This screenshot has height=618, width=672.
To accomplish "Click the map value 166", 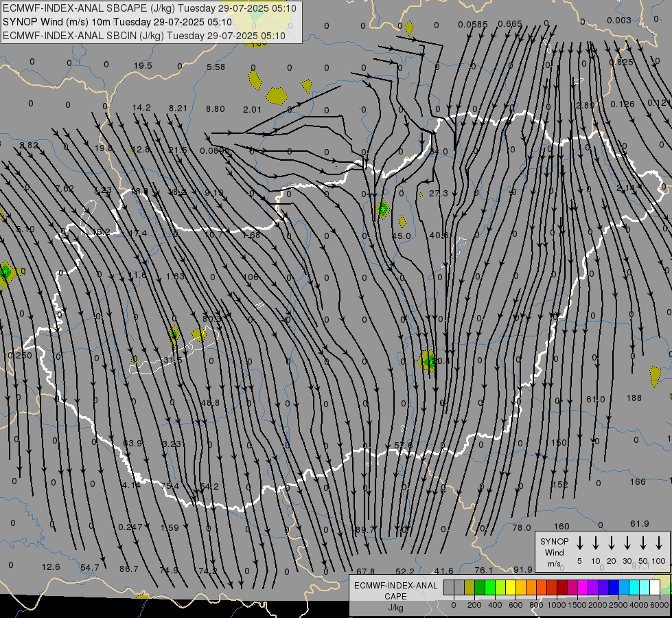I will pyautogui.click(x=638, y=481).
